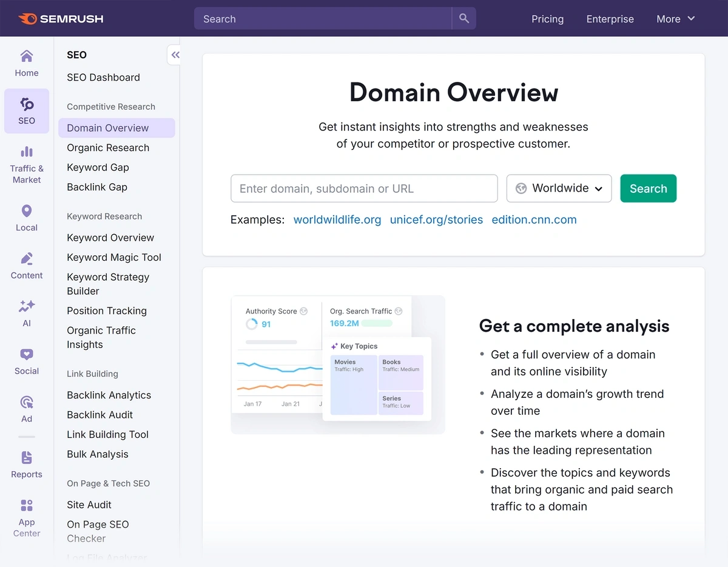Screen dimensions: 728x567
Task: Click the globe icon beside Org. Search Traffic
Action: click(399, 311)
